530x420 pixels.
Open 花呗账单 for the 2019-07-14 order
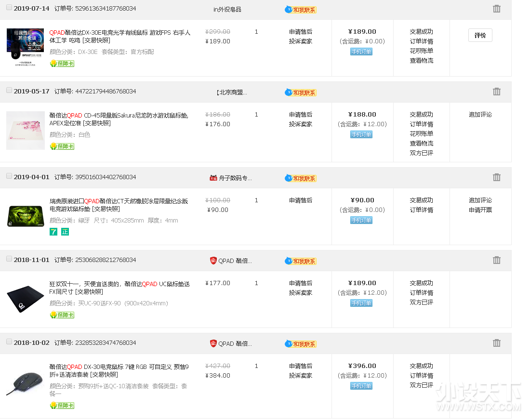coord(422,51)
